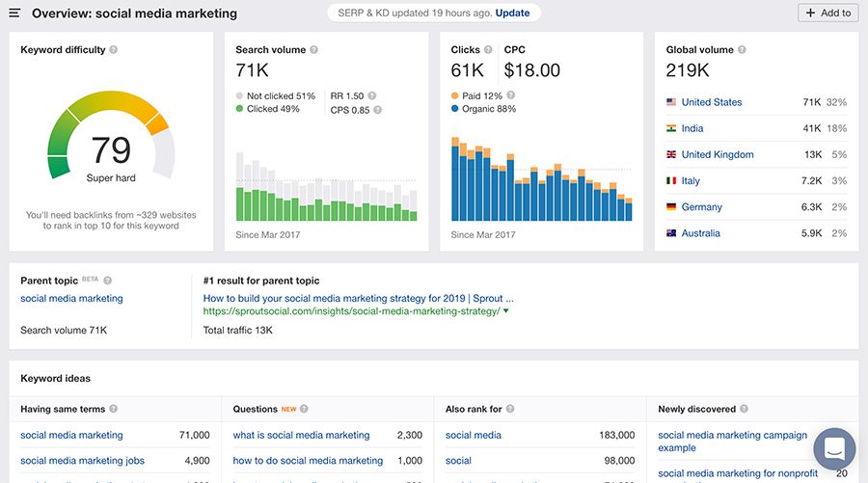Open the chat support bubble

pos(834,449)
